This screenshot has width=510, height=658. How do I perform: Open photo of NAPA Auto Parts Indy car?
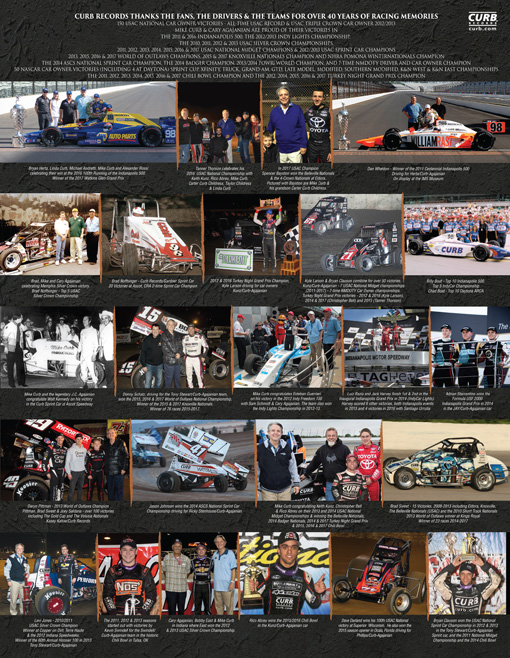88,122
